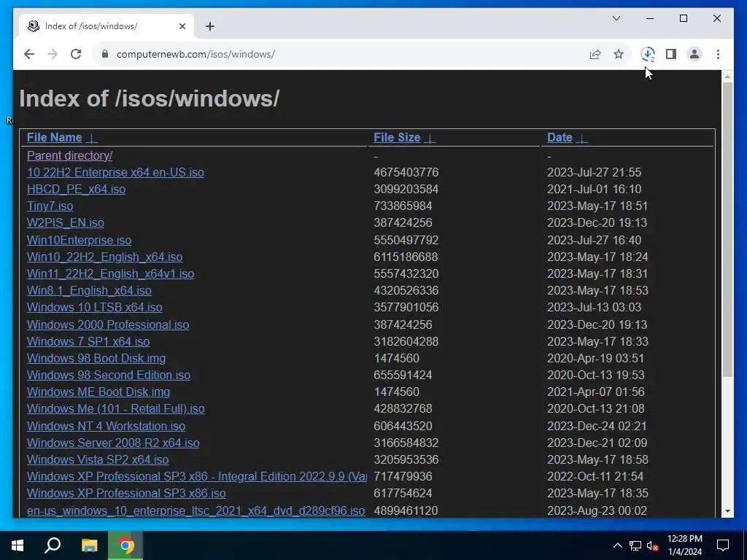Close the 'Index of /isos/windows/' tab
The height and width of the screenshot is (560, 747).
pos(182,26)
